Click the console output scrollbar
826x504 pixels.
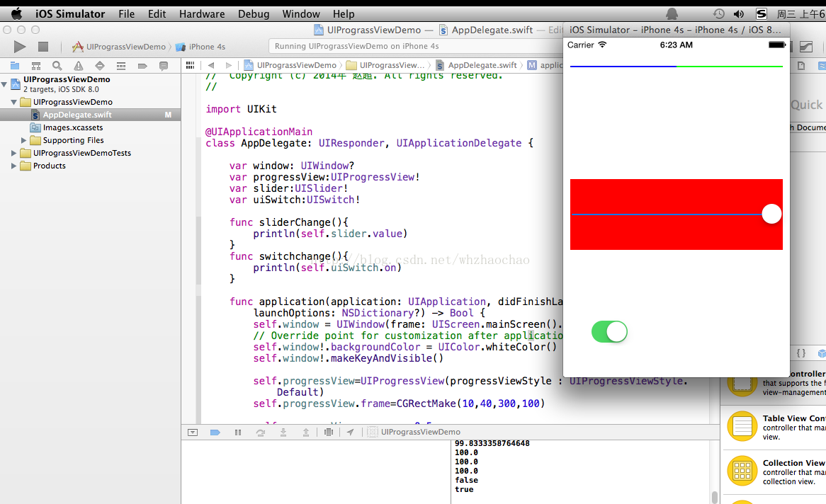tap(715, 497)
